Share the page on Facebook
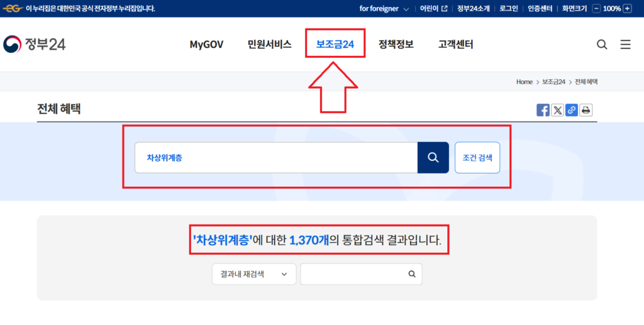 543,111
